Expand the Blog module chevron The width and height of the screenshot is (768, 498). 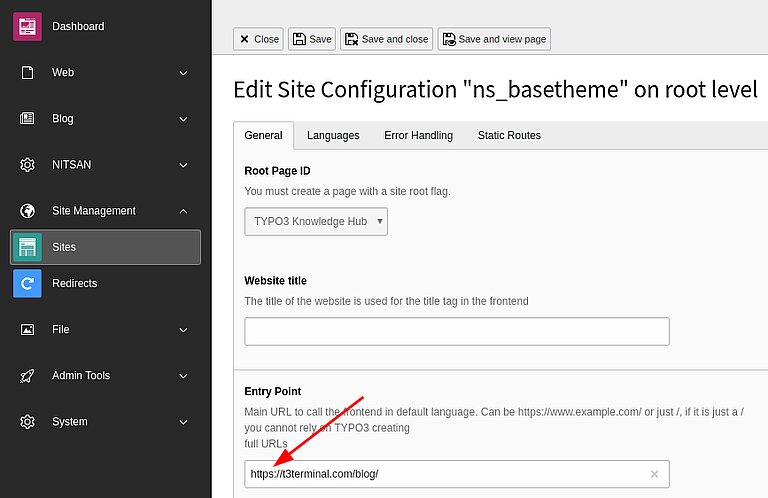(x=183, y=119)
